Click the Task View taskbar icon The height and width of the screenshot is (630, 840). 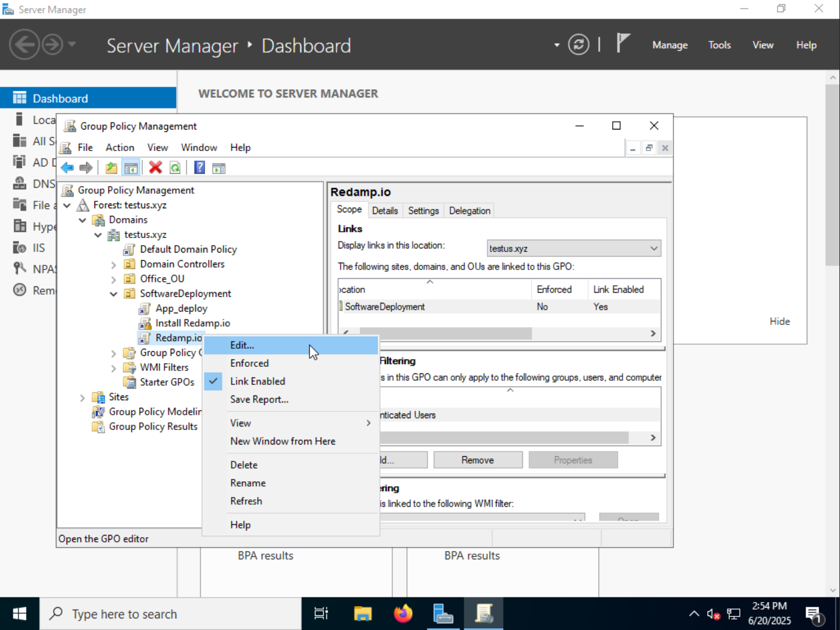321,614
